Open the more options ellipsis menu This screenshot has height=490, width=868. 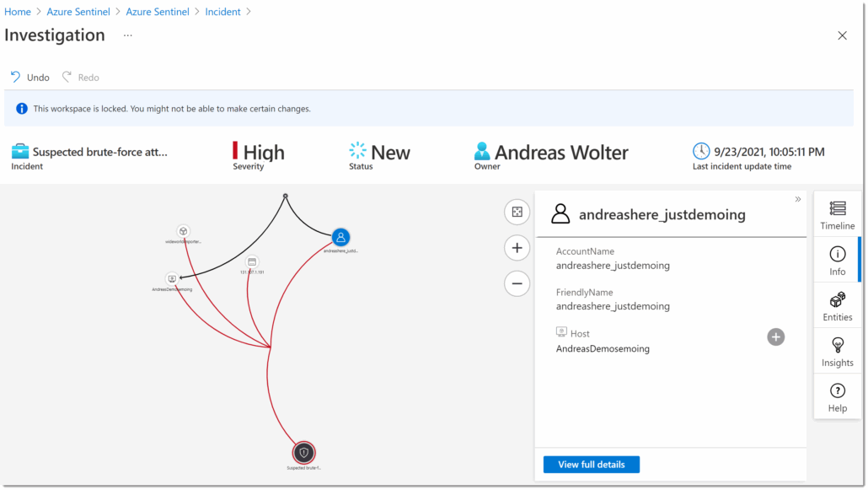pos(128,35)
